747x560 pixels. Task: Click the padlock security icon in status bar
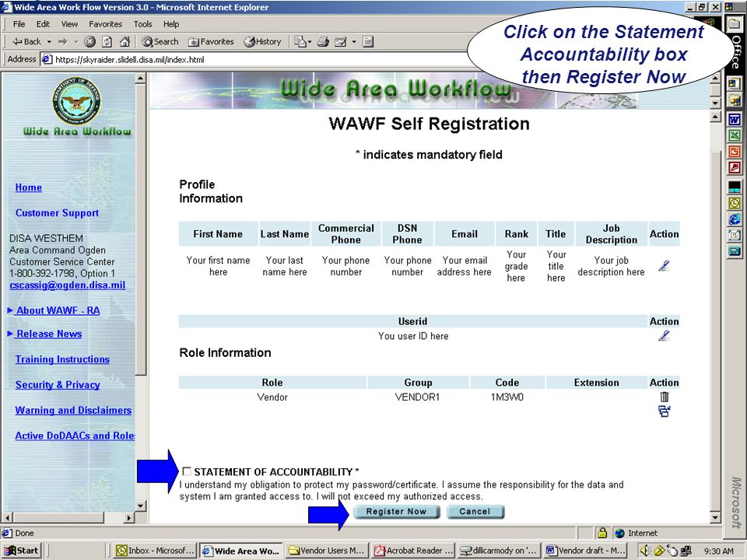pos(602,533)
